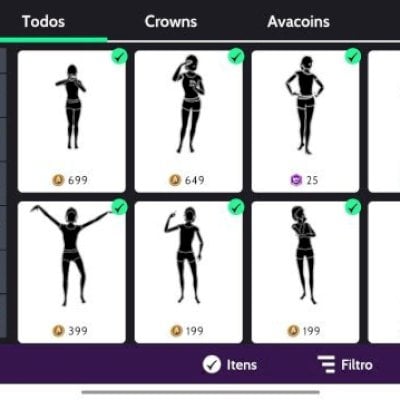Screen dimensions: 400x400
Task: Click the Avacoin icon on the rightmost 199 card
Action: [293, 331]
